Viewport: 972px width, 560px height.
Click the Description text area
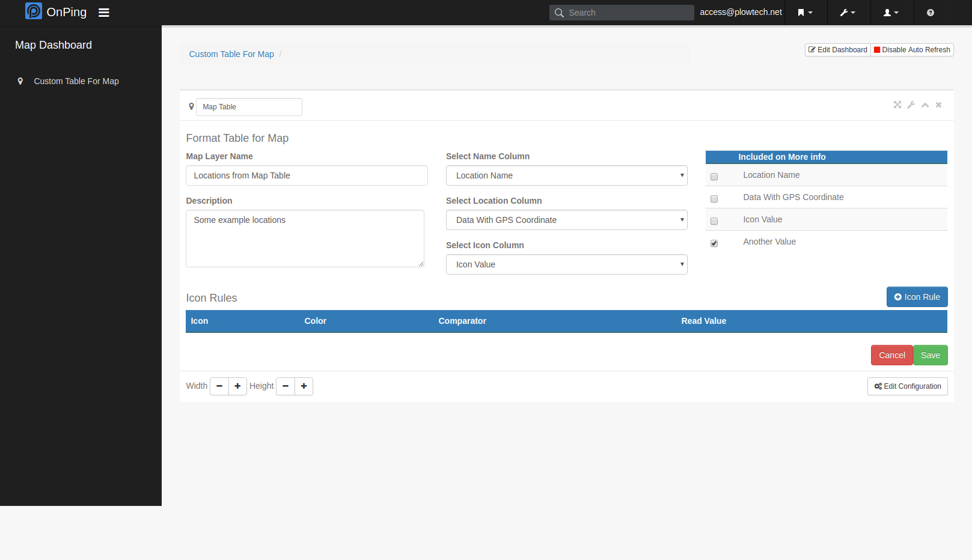[x=305, y=239]
